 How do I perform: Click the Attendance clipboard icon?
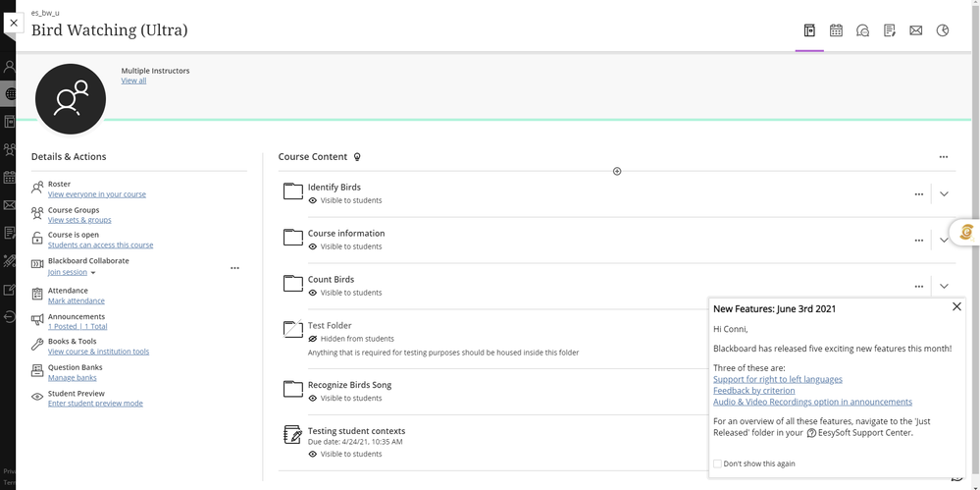tap(37, 294)
